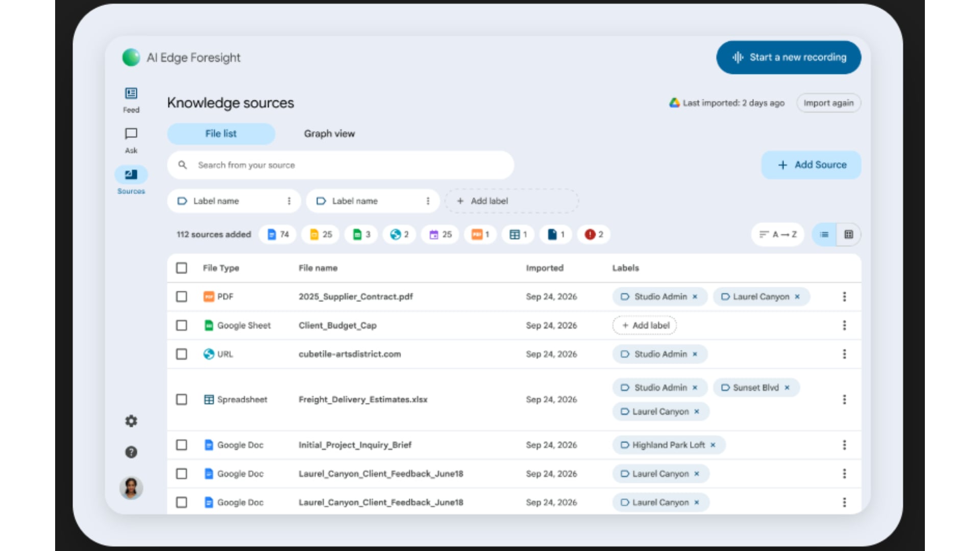Open options menu of second Label name chip
980x551 pixels.
428,201
